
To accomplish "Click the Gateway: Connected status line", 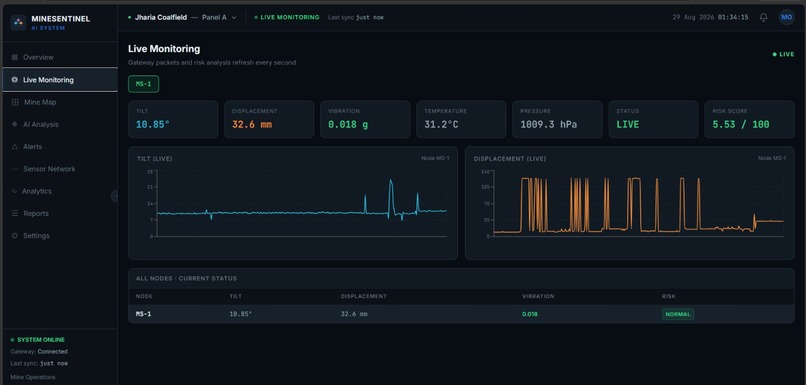I will coord(39,352).
